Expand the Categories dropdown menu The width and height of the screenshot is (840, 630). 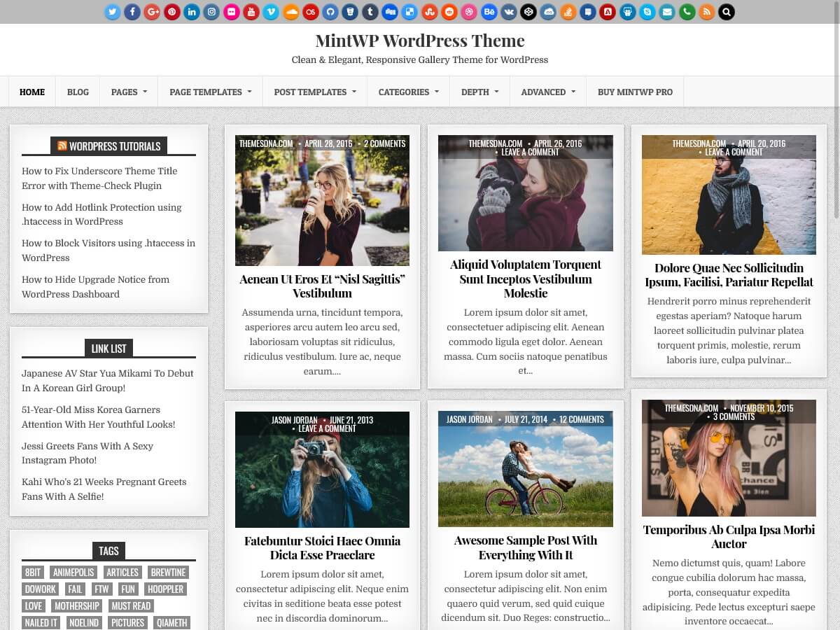coord(409,92)
